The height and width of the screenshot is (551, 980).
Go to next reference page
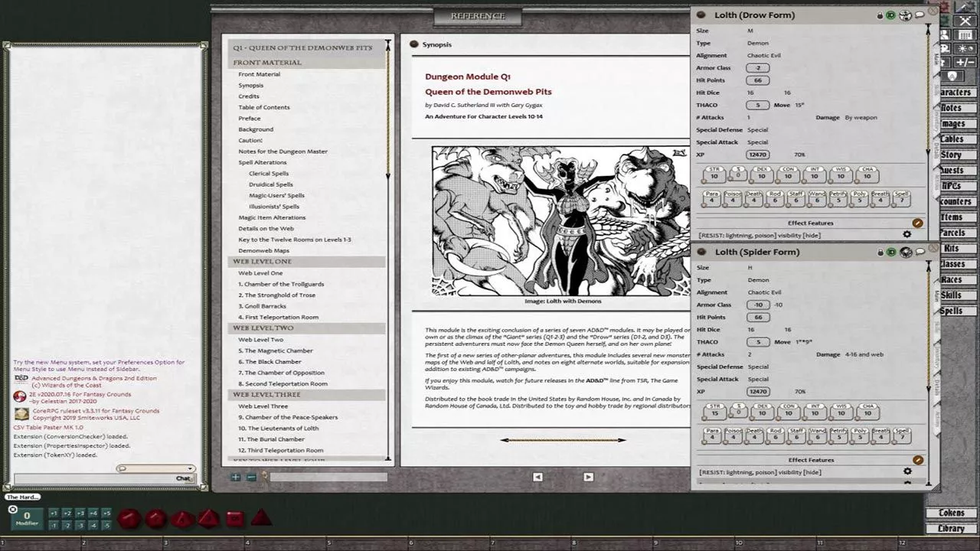pyautogui.click(x=588, y=477)
